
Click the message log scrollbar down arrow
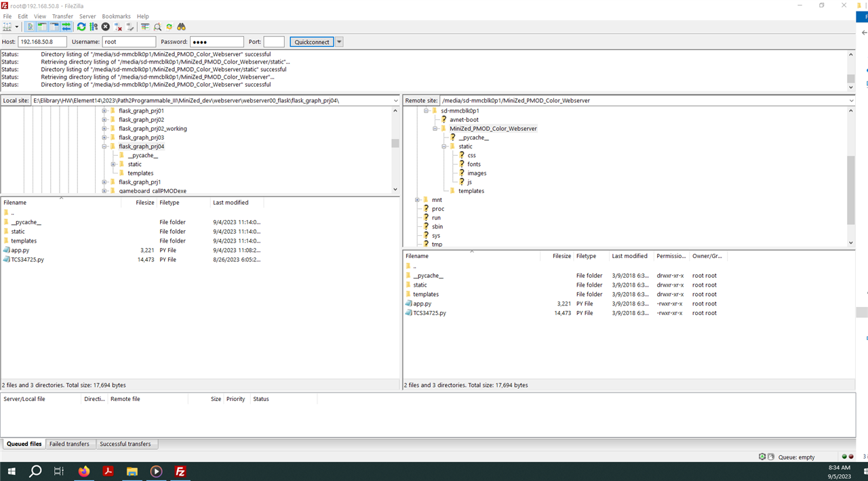(850, 87)
